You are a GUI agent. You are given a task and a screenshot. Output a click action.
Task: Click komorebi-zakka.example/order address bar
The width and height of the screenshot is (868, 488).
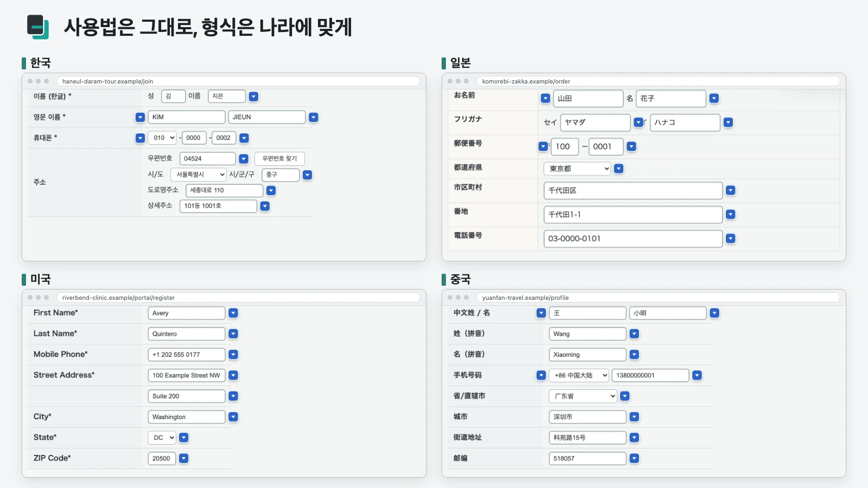pyautogui.click(x=658, y=81)
